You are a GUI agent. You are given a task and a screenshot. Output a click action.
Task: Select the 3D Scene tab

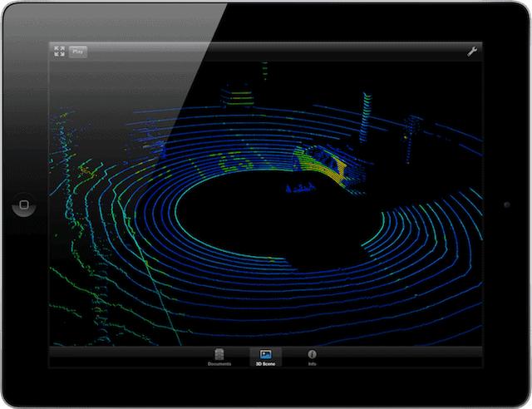click(265, 357)
